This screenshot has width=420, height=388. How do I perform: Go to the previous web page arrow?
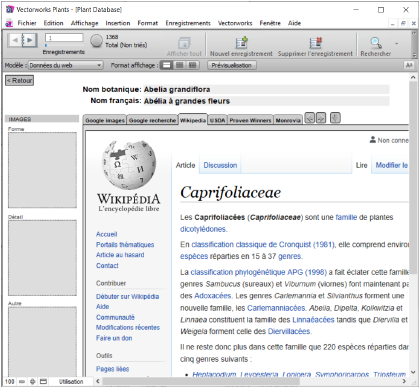point(310,118)
